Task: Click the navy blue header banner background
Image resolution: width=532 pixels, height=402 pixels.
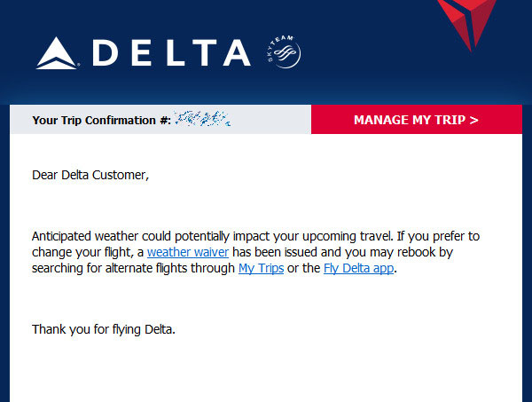Action: pyautogui.click(x=373, y=68)
